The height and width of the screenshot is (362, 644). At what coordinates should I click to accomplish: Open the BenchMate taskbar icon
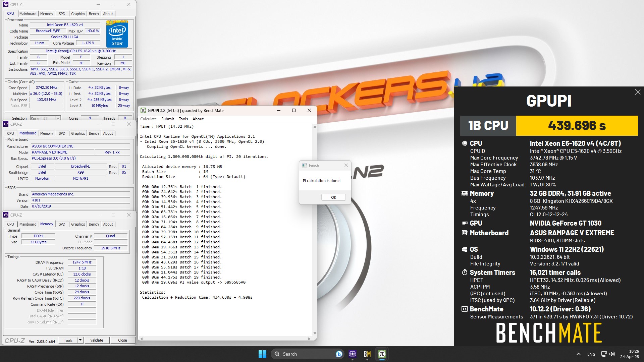click(367, 354)
